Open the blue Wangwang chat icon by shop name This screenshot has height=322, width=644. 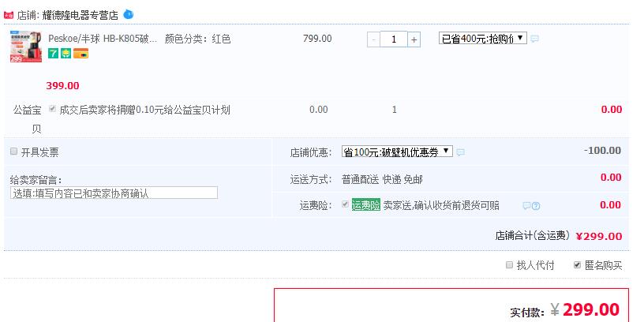pyautogui.click(x=129, y=14)
